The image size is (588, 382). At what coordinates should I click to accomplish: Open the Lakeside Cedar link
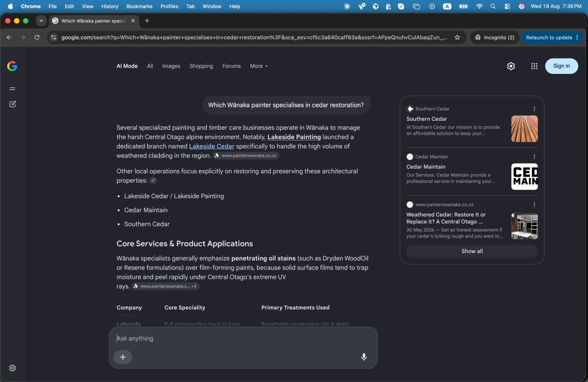click(212, 146)
